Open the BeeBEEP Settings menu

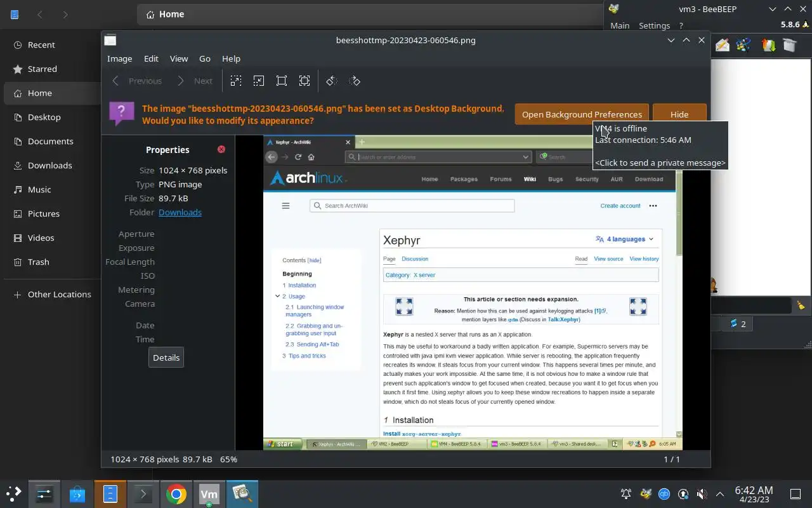click(654, 25)
